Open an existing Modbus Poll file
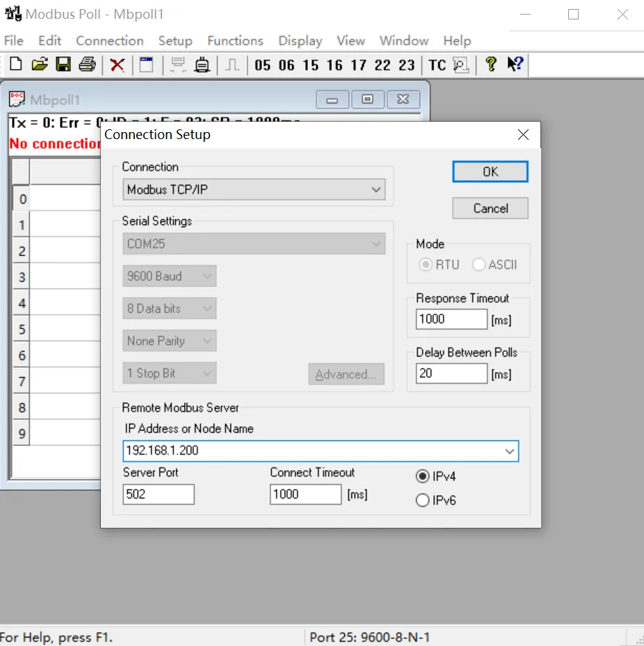This screenshot has width=644, height=646. pyautogui.click(x=40, y=64)
